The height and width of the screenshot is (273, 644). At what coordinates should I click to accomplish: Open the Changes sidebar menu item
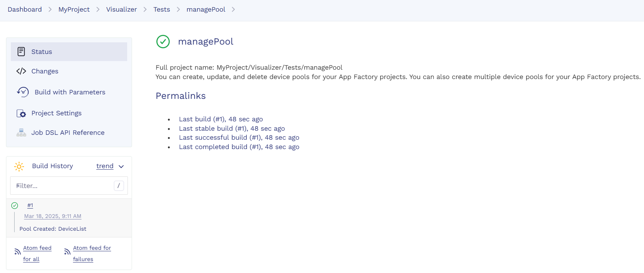coord(45,71)
